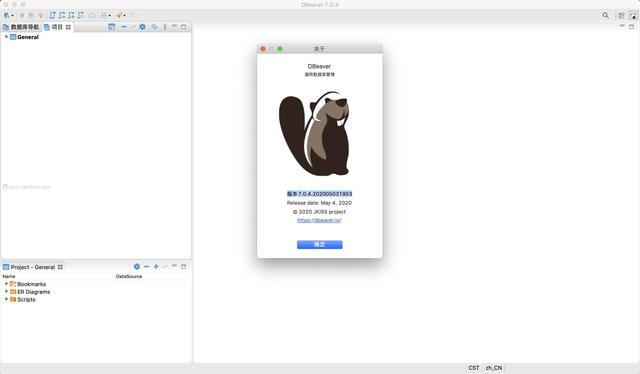Screen dimensions: 640x374
Task: Open the https://dbeaver.io/ link
Action: pyautogui.click(x=319, y=220)
